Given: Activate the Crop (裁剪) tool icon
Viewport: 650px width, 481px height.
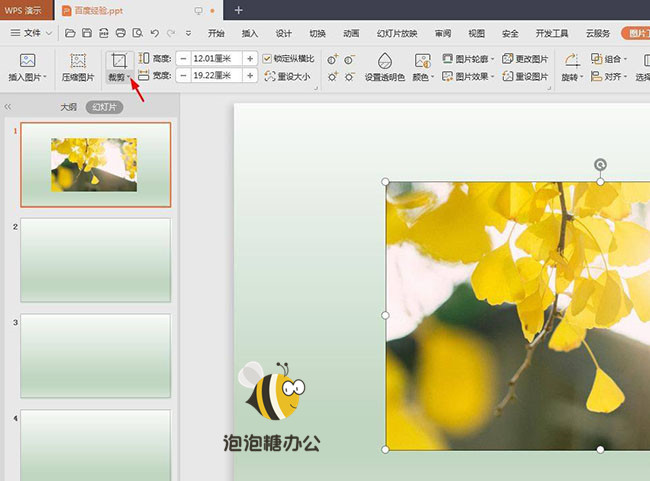Looking at the screenshot, I should pos(119,61).
